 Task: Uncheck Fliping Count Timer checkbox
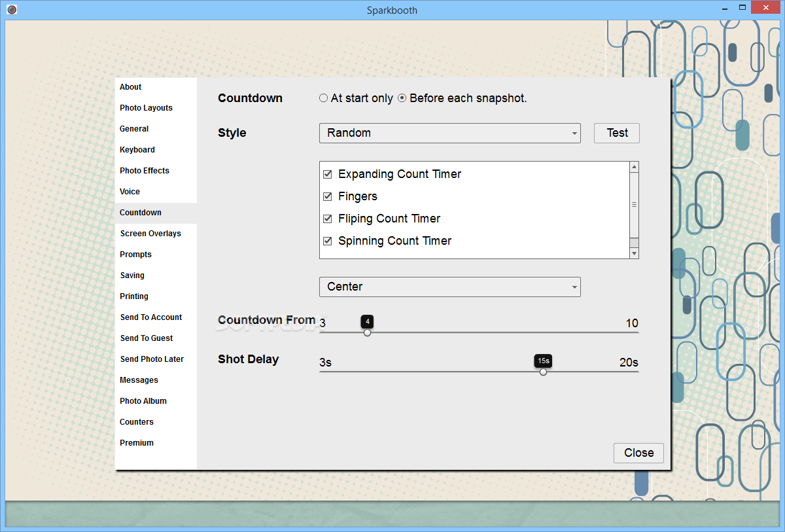coord(328,219)
